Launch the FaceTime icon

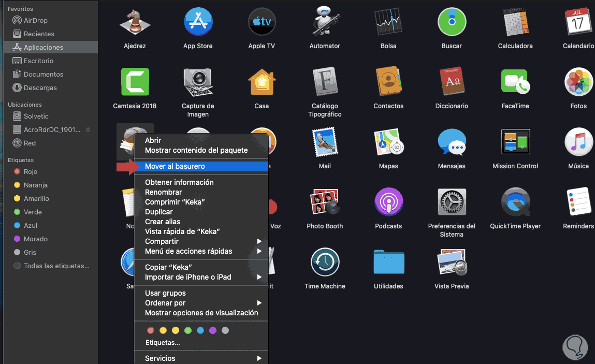[x=515, y=82]
